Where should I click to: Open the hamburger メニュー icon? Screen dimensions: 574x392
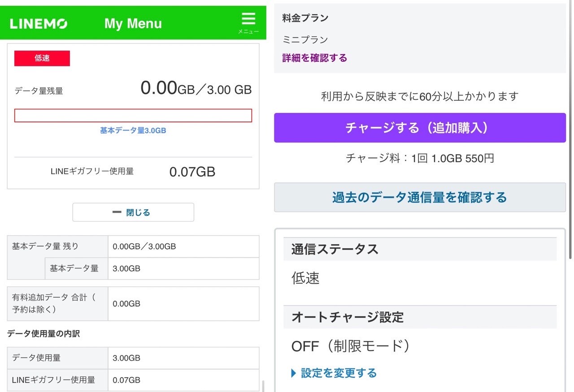tap(248, 22)
